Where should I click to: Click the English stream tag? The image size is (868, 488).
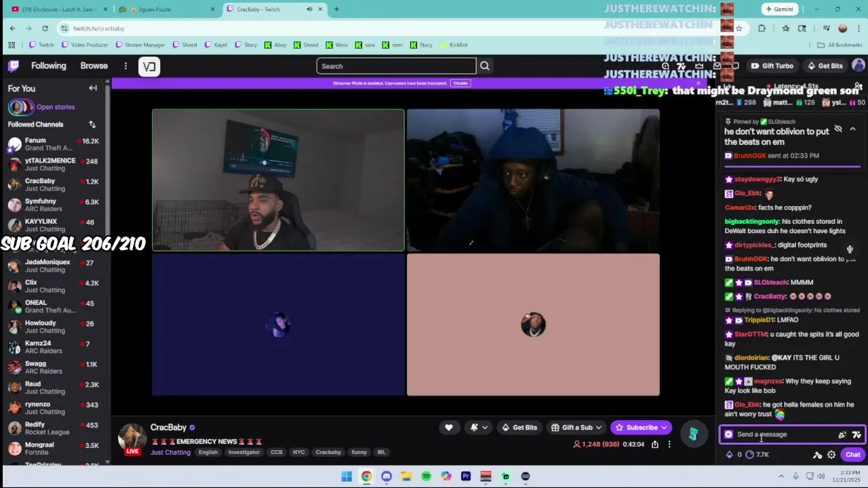(x=208, y=452)
